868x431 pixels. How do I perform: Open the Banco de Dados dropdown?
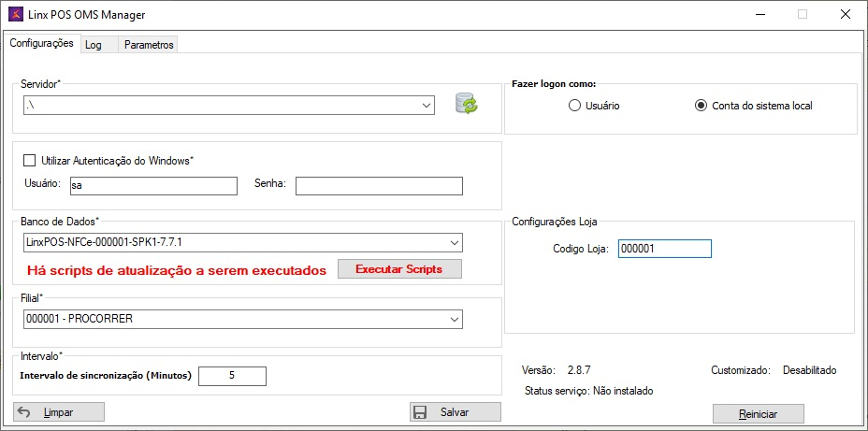455,243
